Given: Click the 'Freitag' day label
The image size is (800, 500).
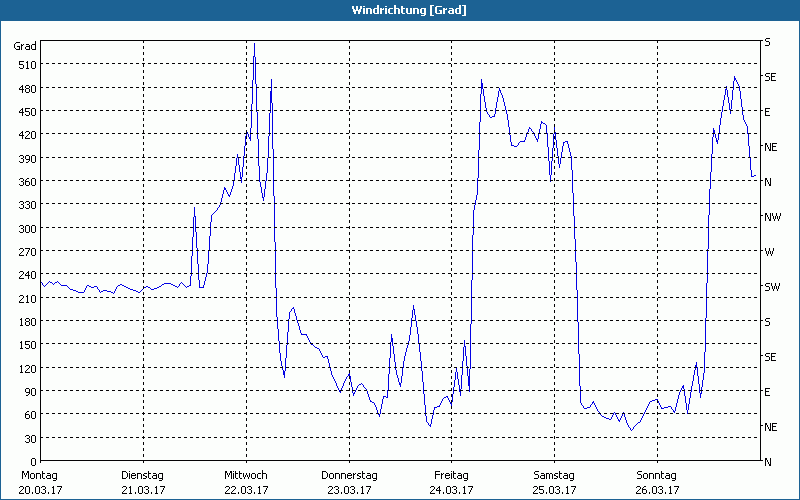Looking at the screenshot, I should point(451,475).
